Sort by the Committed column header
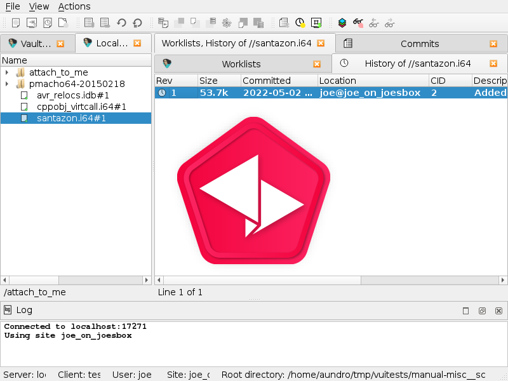 click(279, 81)
